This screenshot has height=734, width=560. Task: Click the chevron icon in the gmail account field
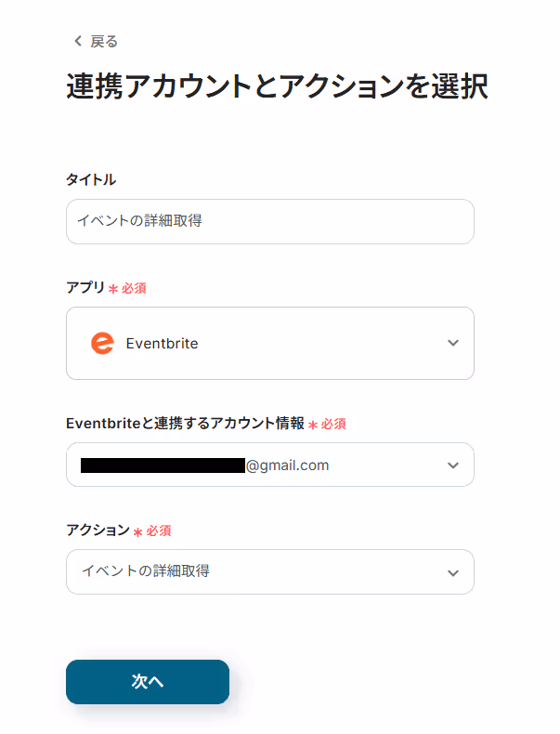click(453, 465)
